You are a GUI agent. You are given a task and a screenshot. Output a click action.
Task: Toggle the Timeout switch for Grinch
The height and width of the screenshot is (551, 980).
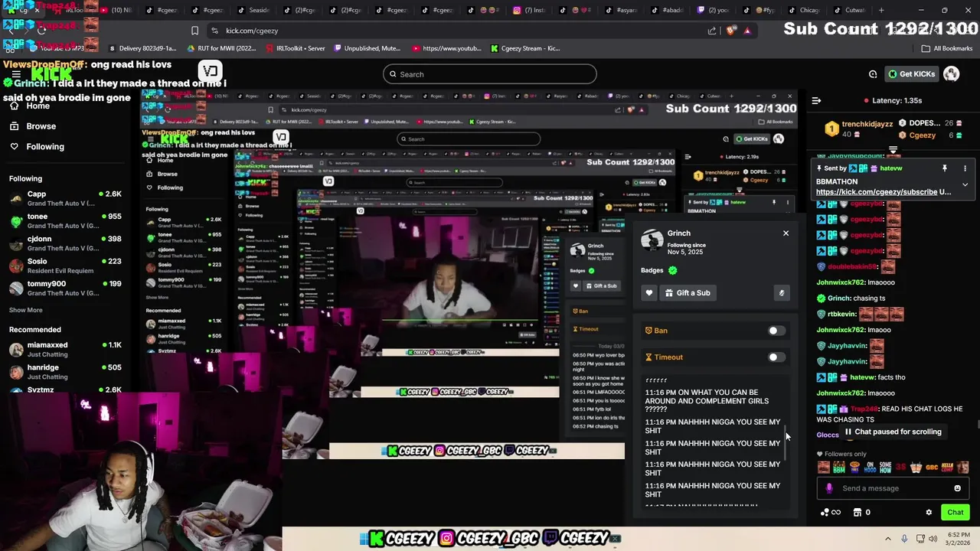click(776, 357)
